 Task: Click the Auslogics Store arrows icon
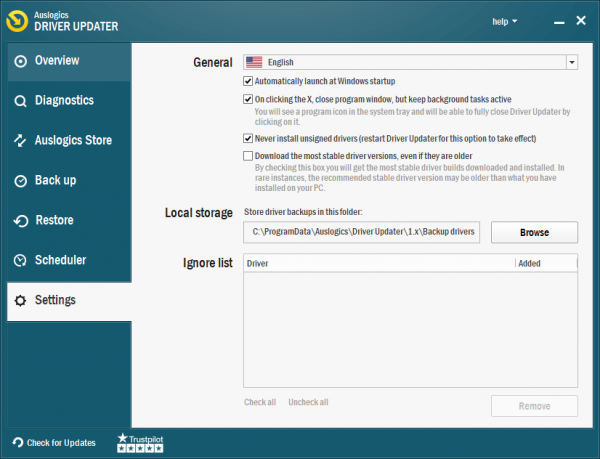(x=20, y=141)
